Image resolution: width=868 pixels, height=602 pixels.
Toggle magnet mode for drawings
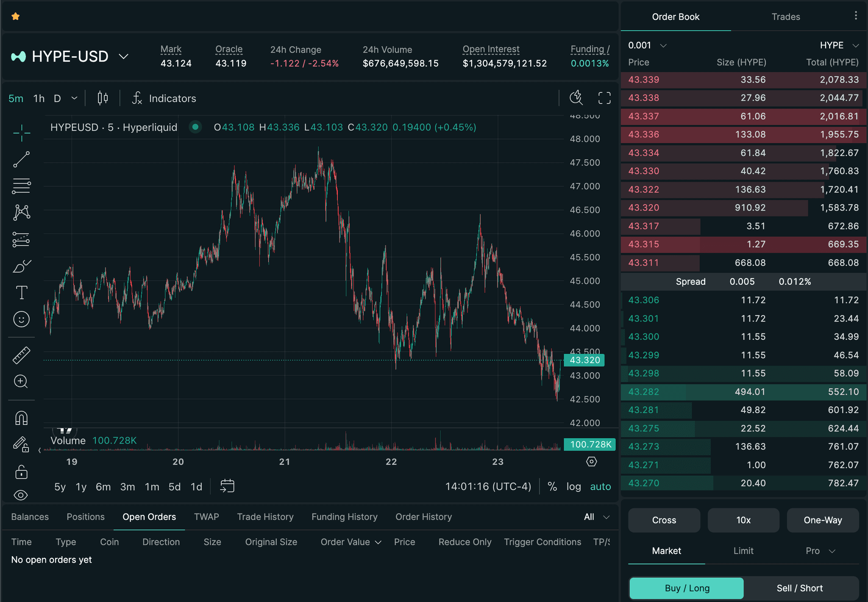21,418
